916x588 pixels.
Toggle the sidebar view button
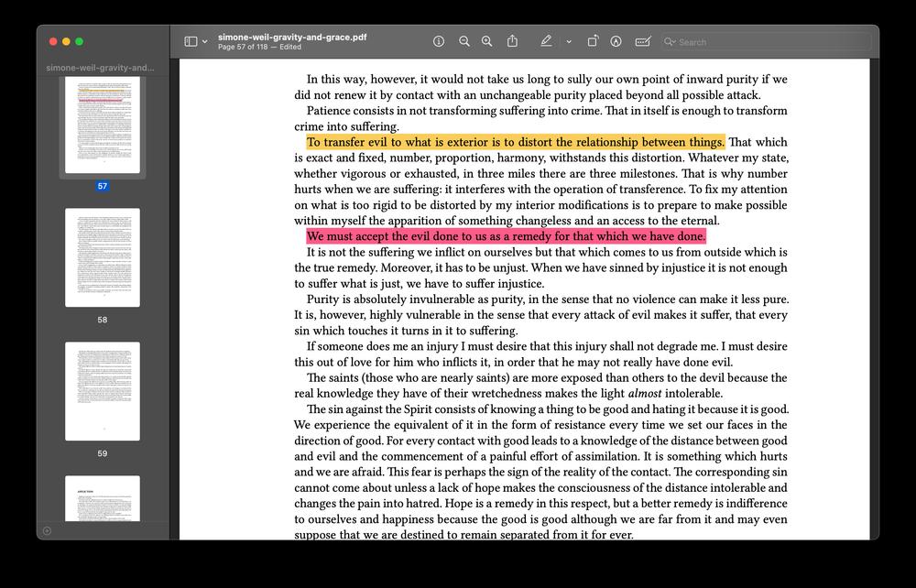click(x=191, y=41)
